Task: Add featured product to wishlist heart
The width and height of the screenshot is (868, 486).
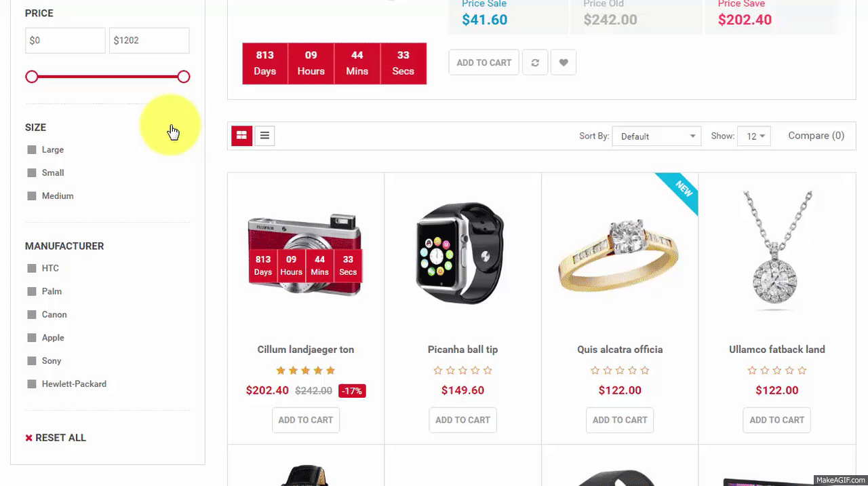Action: click(564, 62)
